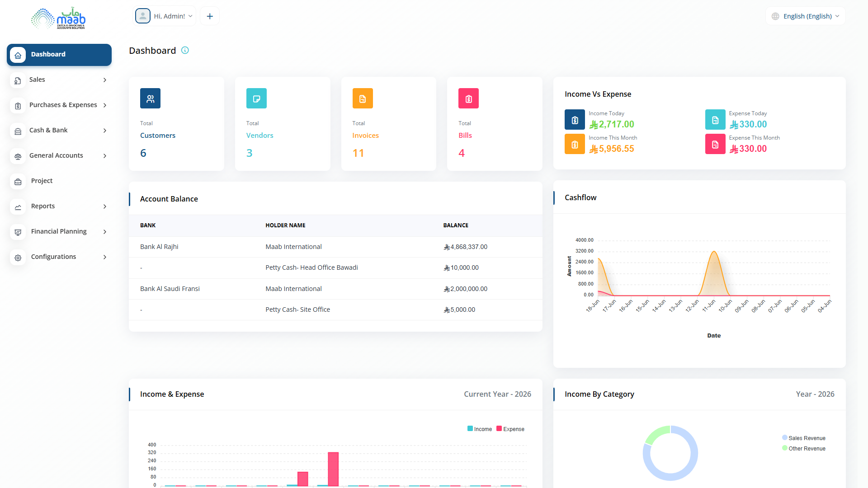Toggle Income series in chart legend
This screenshot has height=488, width=868.
pyautogui.click(x=480, y=429)
